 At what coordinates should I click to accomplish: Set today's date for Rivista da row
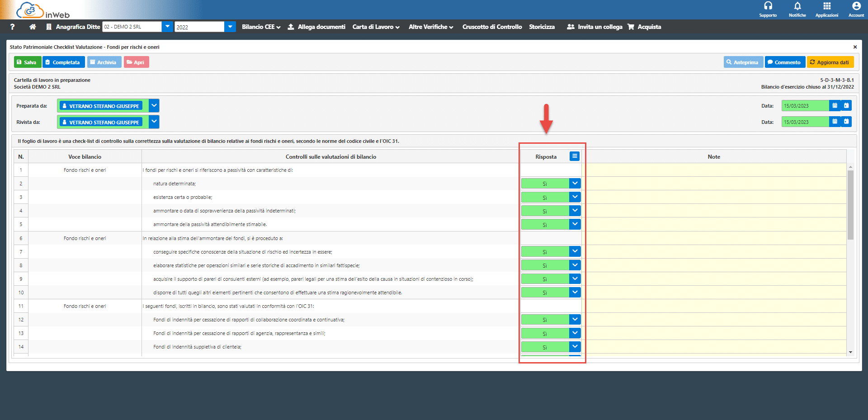pos(846,122)
